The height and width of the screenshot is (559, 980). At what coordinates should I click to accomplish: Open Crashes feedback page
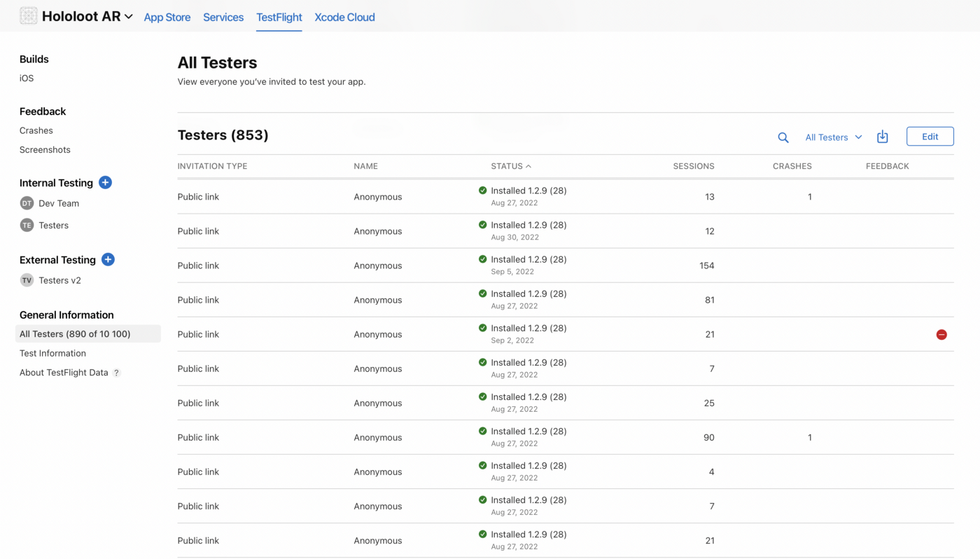tap(36, 131)
